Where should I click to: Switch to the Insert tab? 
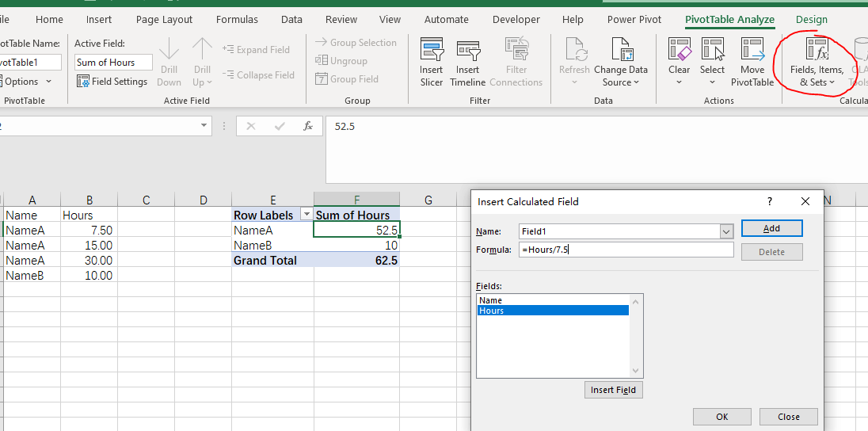pos(98,19)
